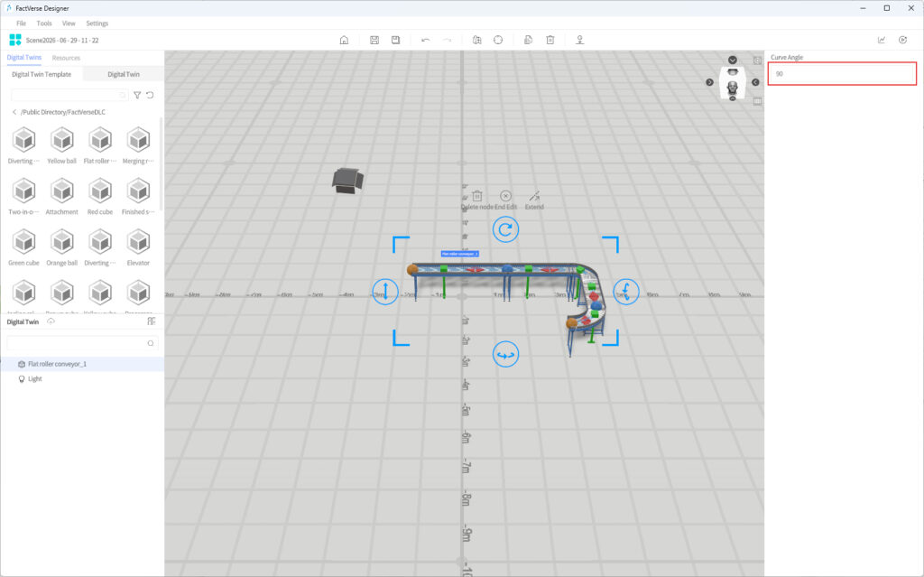Click the Delete node trash icon
This screenshot has height=577, width=924.
pos(477,196)
